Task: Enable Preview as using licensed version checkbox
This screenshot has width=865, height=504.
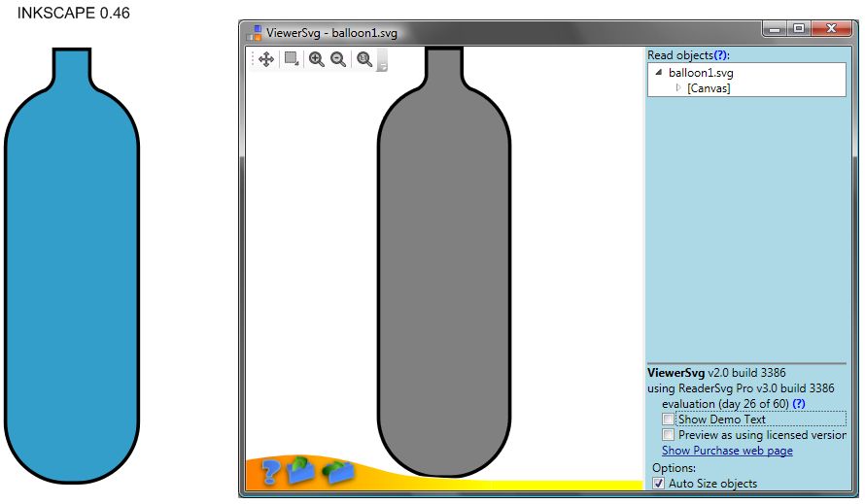Action: [668, 434]
